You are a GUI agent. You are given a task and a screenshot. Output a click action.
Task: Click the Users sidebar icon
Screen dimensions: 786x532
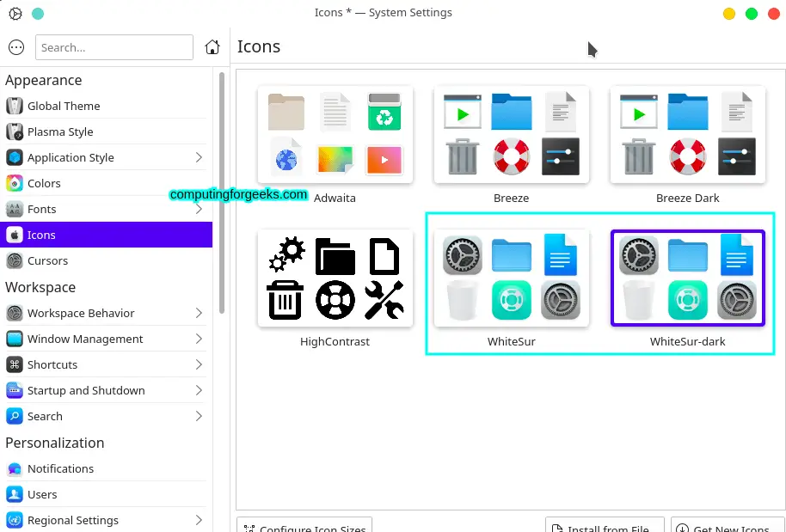15,494
